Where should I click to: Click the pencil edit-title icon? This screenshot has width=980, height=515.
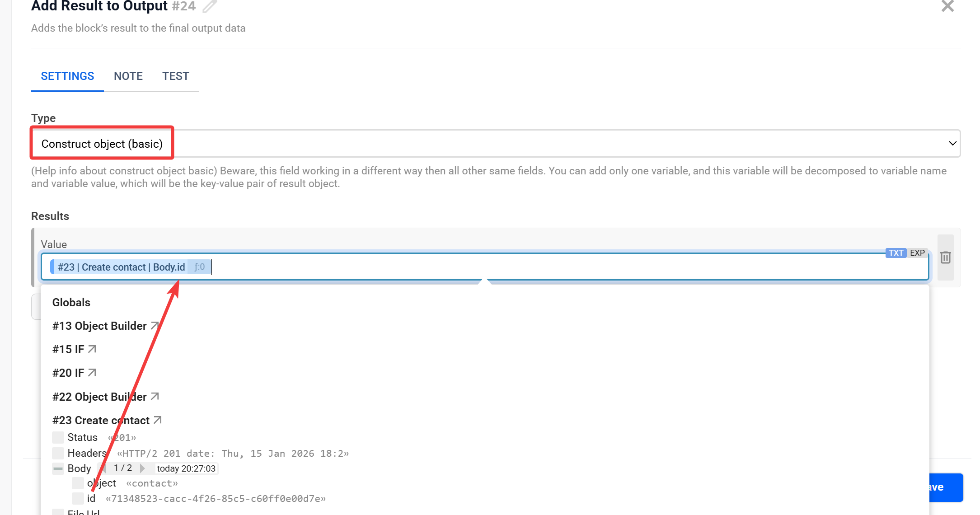pyautogui.click(x=210, y=6)
